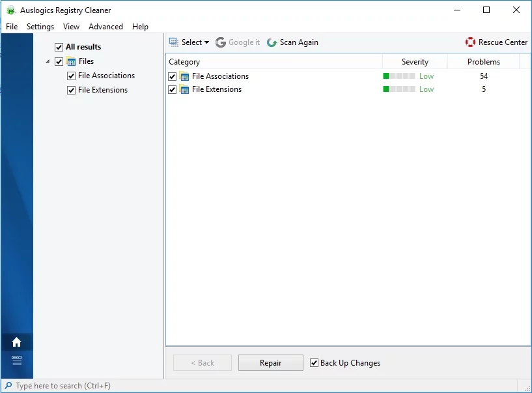Uncheck File Extensions in the left tree

point(72,90)
